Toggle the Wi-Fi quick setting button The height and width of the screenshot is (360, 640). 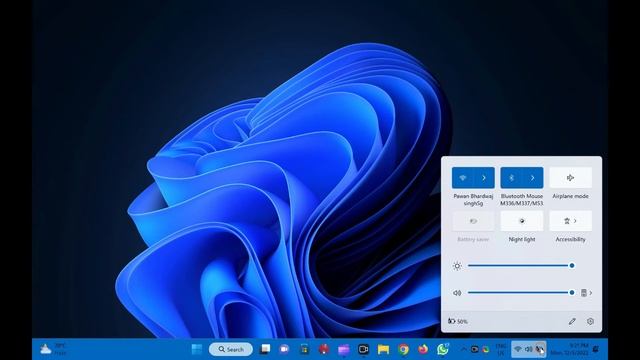462,178
